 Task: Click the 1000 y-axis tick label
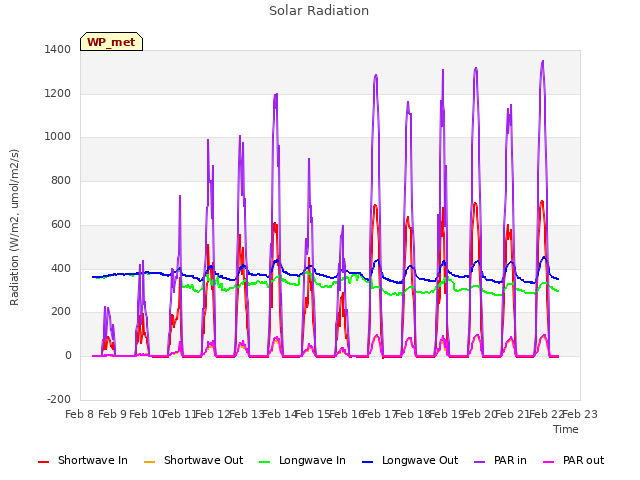[x=58, y=137]
